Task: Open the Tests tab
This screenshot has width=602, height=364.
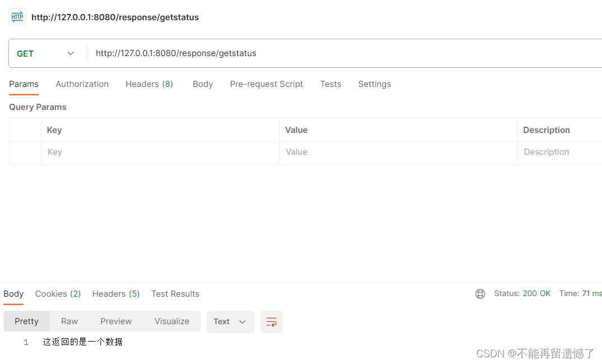Action: tap(330, 84)
